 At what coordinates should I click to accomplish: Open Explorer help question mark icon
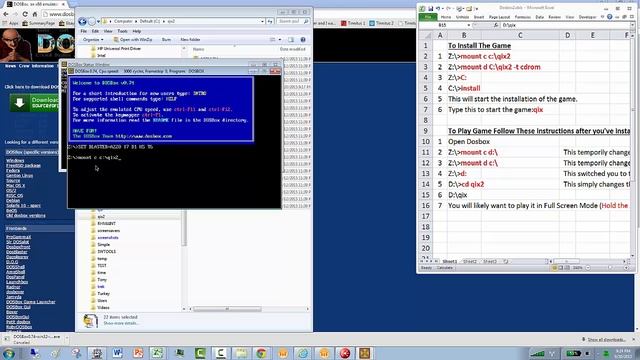point(303,40)
